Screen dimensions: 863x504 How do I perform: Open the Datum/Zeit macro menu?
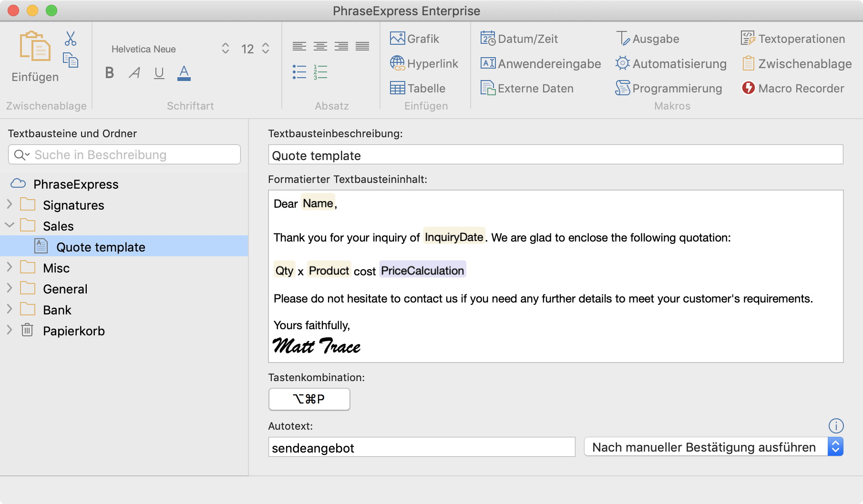519,39
